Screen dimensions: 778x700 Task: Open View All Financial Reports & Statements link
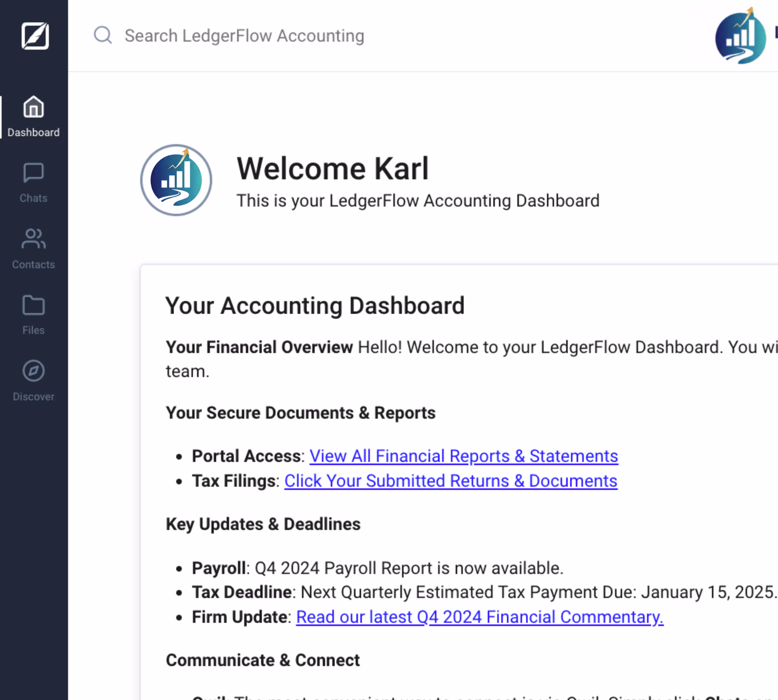pyautogui.click(x=463, y=456)
